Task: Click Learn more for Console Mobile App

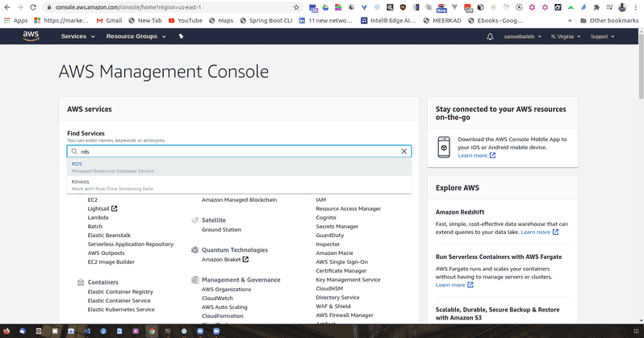Action: (x=476, y=155)
